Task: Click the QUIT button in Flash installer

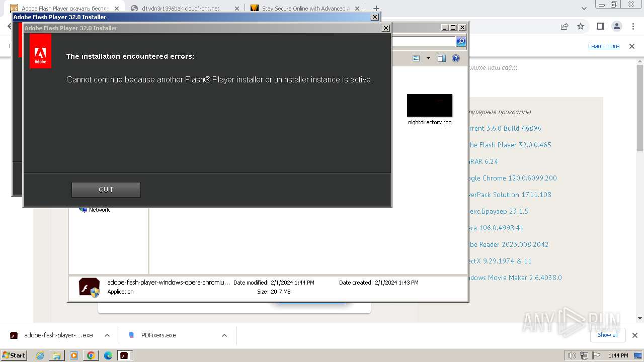Action: click(106, 190)
